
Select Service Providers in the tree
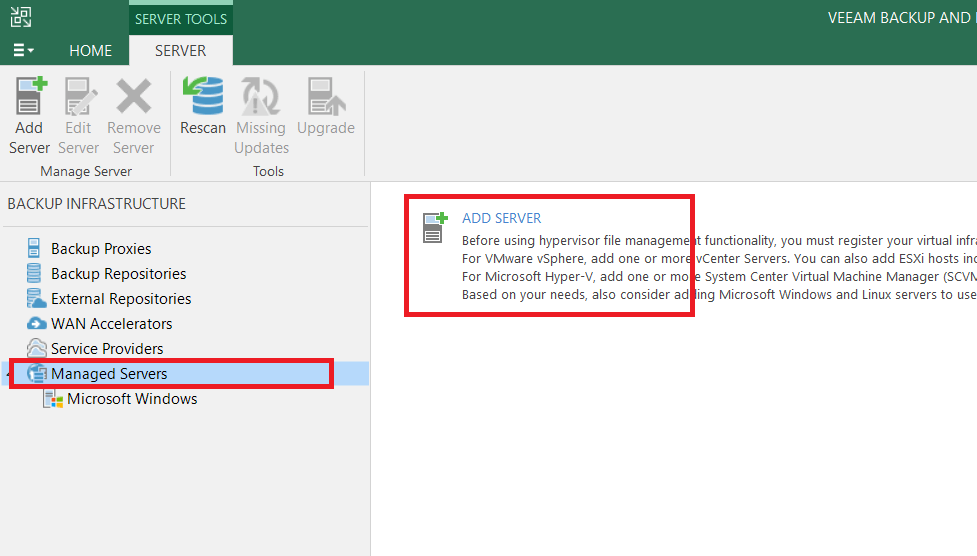point(107,349)
